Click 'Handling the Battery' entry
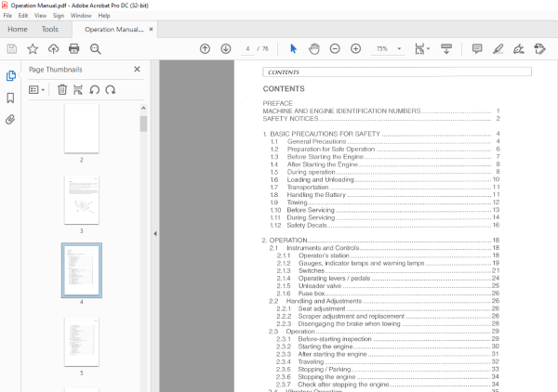558x392 pixels. pos(316,195)
